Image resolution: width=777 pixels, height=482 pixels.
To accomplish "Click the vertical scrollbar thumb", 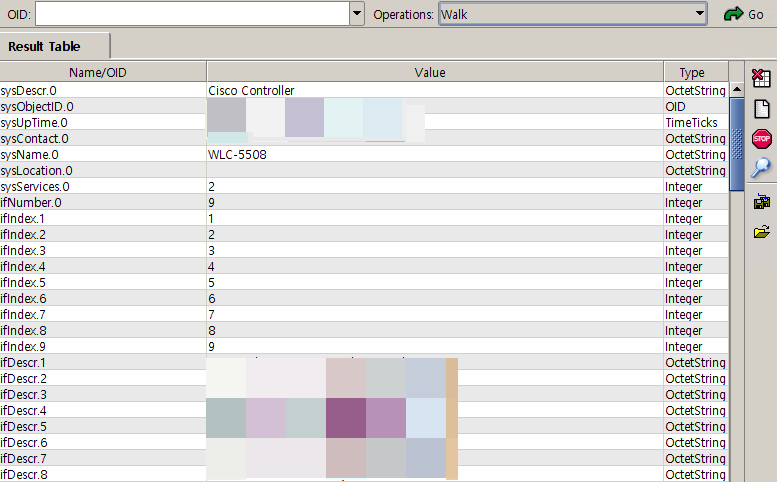I will [737, 144].
